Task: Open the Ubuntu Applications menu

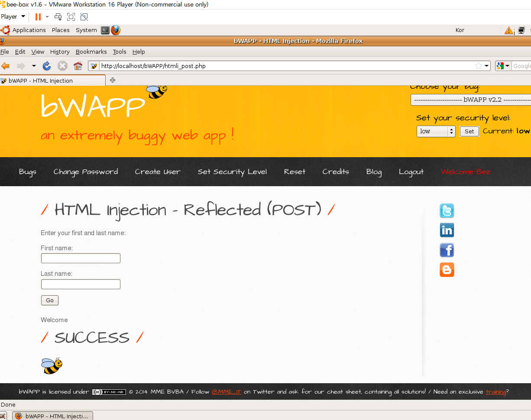Action: pyautogui.click(x=29, y=30)
